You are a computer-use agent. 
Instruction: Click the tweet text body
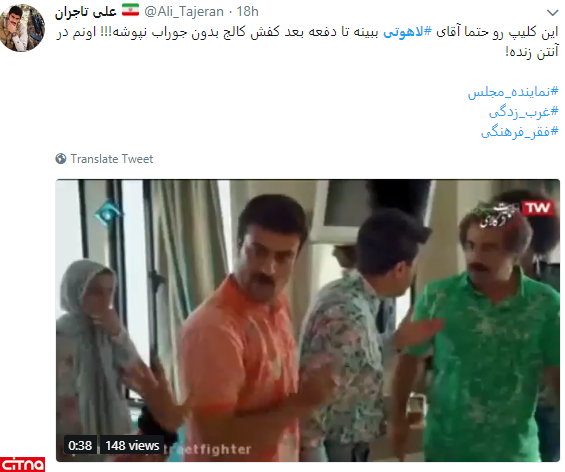(x=307, y=42)
